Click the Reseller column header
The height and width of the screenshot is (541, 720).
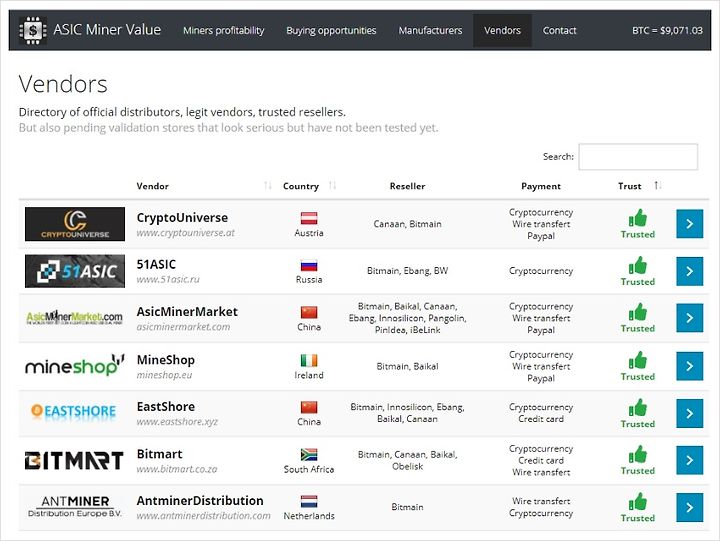(407, 186)
